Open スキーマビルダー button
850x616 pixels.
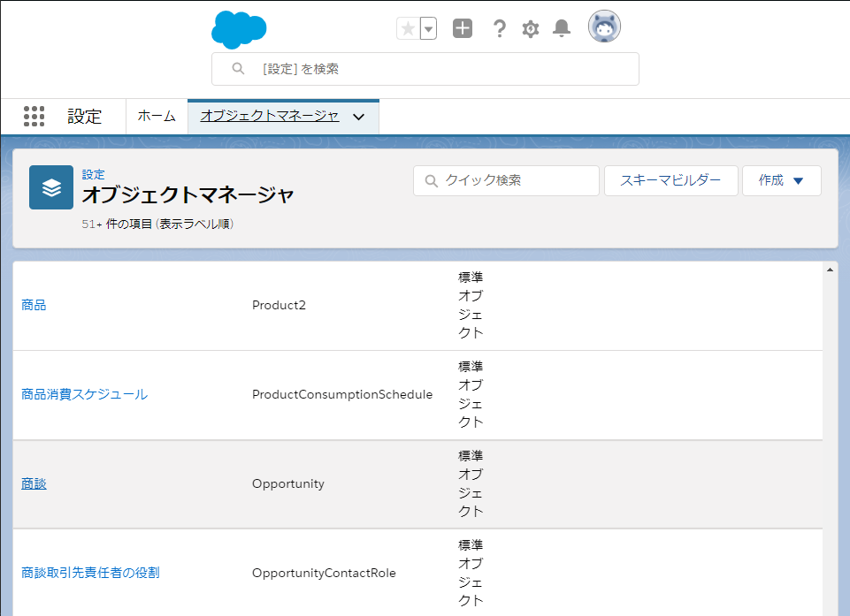[x=671, y=180]
